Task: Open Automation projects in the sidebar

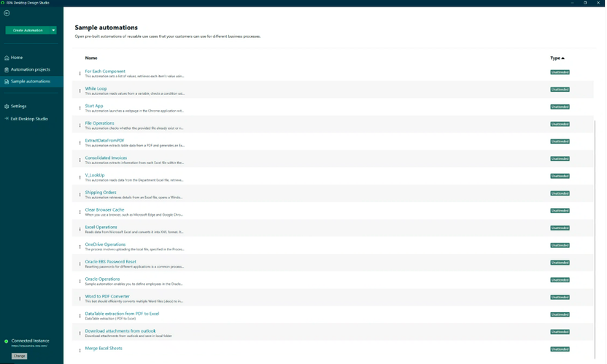Action: pyautogui.click(x=30, y=69)
